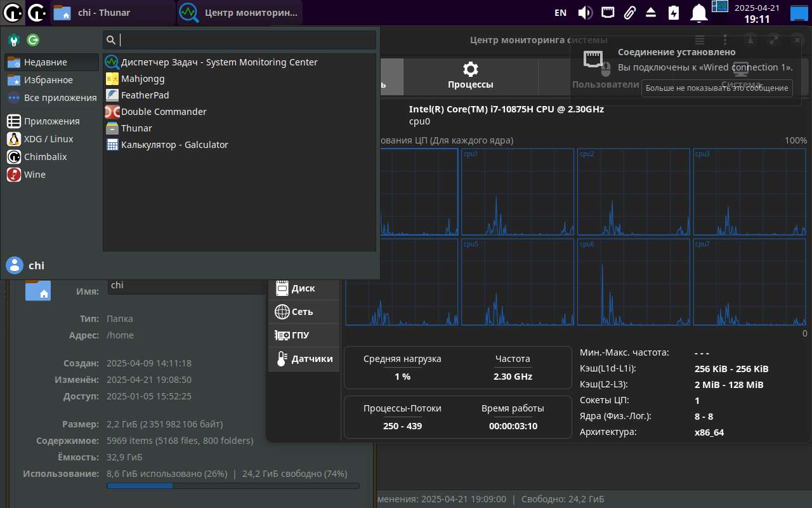Click the Intel(R) Core(TM) i7-10875H CPU title
Image resolution: width=812 pixels, height=508 pixels.
(506, 109)
